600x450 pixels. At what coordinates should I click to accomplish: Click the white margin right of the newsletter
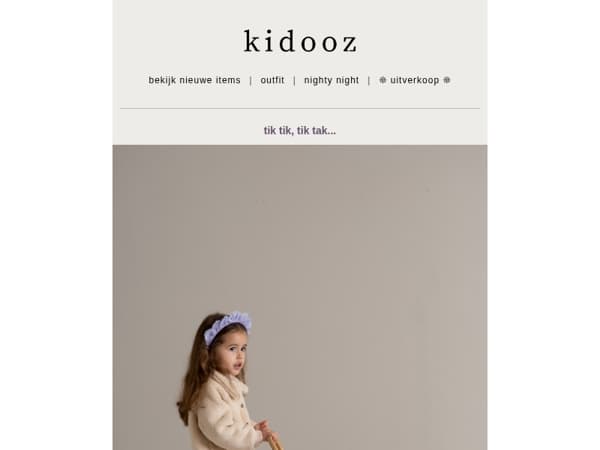coord(544,225)
